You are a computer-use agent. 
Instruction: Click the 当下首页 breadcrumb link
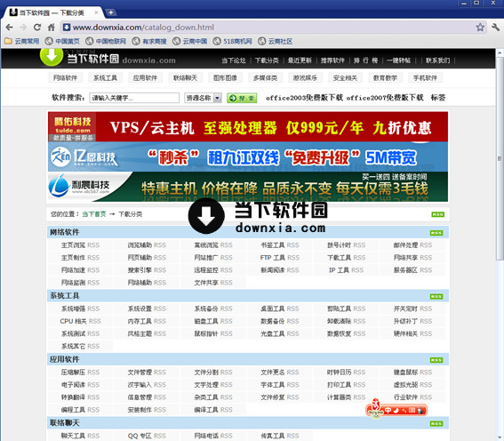pyautogui.click(x=94, y=214)
